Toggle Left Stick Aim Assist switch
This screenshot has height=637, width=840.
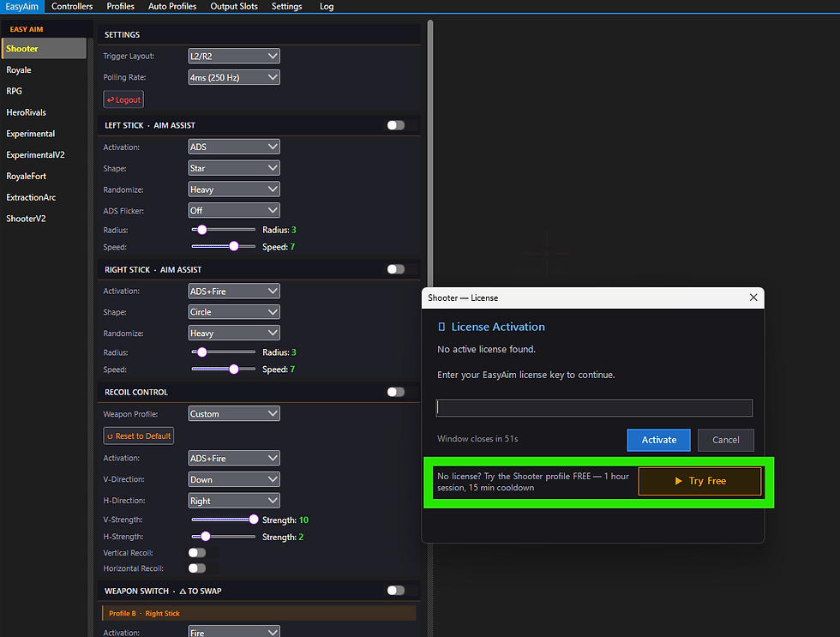(396, 125)
